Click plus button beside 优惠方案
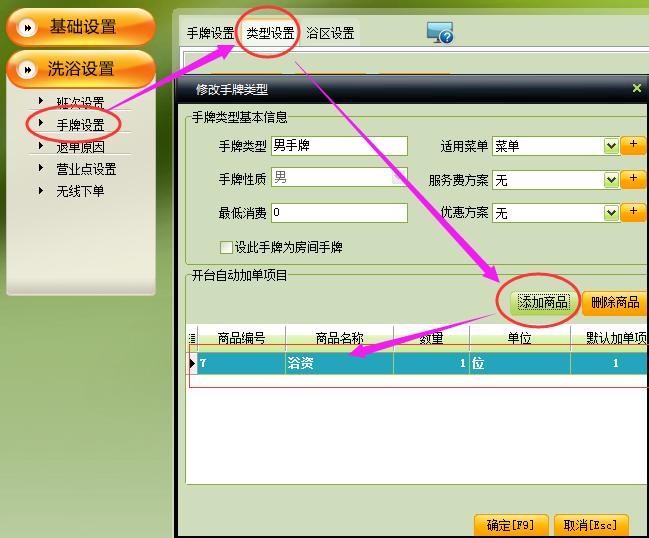The height and width of the screenshot is (538, 649). [x=633, y=213]
